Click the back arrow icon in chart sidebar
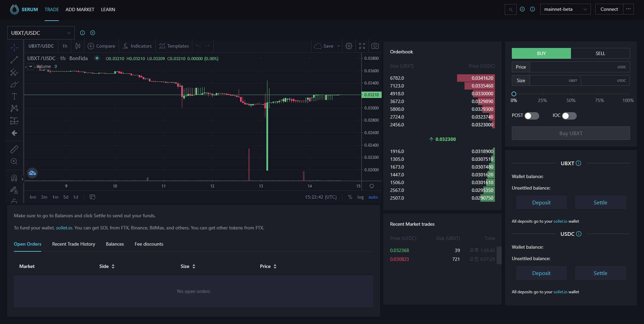This screenshot has height=324, width=644. 14,133
